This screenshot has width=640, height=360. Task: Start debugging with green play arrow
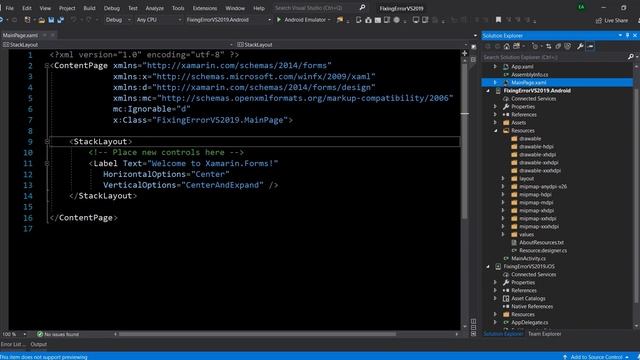point(279,20)
